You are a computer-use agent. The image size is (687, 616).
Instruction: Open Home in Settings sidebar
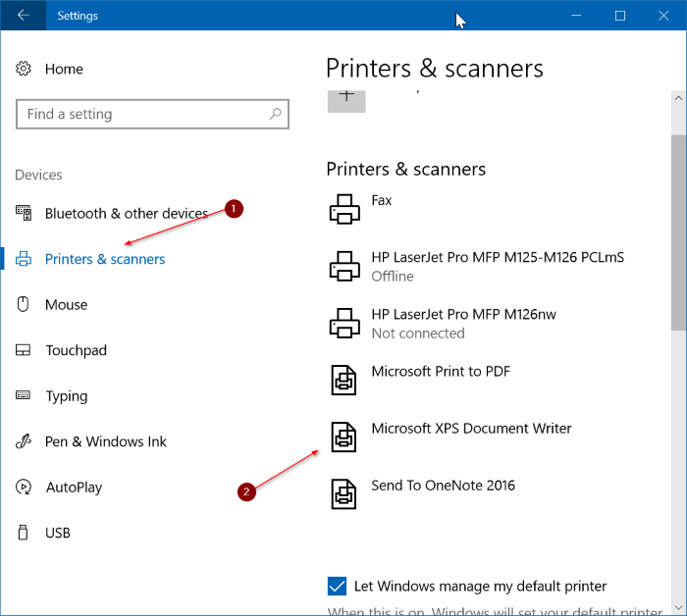click(x=64, y=69)
